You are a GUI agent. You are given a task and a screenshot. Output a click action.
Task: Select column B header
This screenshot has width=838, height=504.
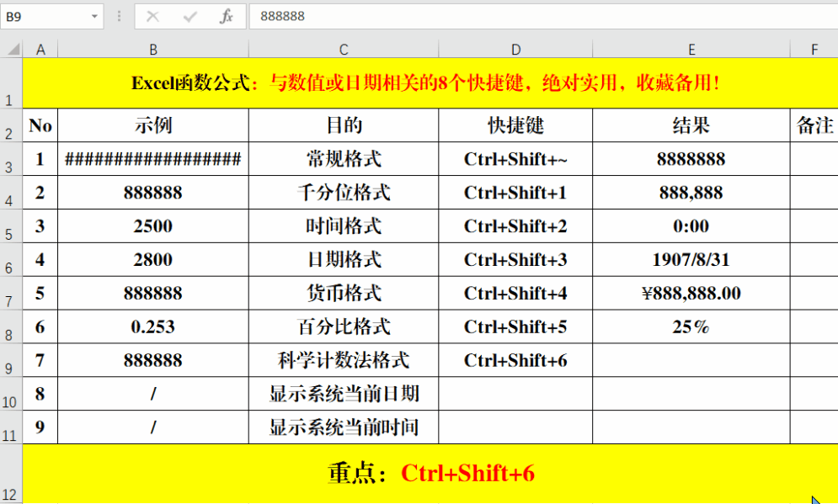[x=153, y=50]
